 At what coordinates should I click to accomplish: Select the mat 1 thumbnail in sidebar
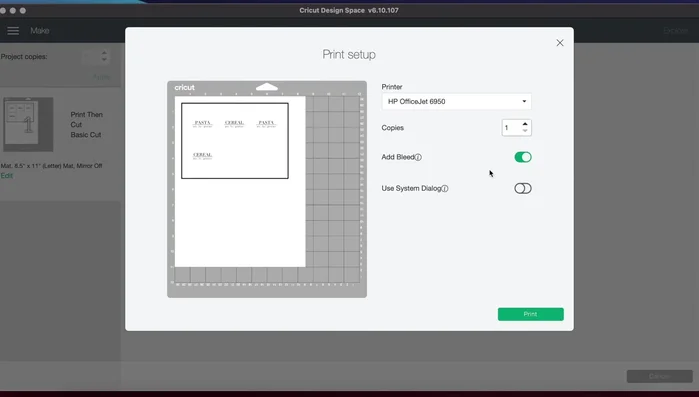[29, 124]
